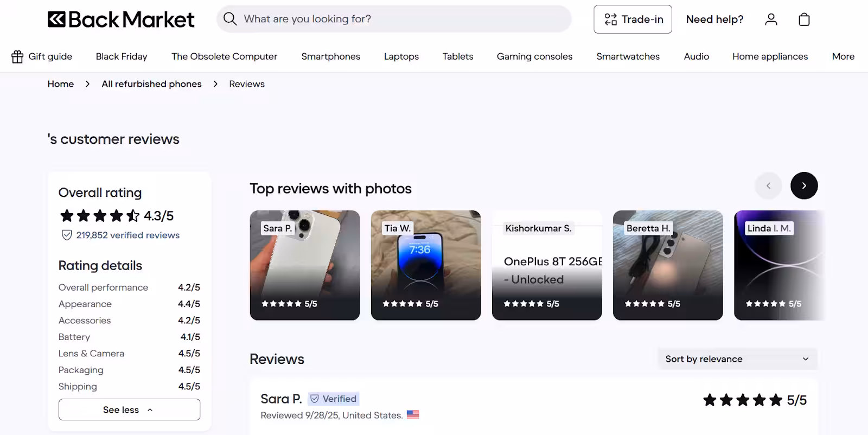Go to Smartphones category
Image resolution: width=868 pixels, height=435 pixels.
[x=330, y=56]
